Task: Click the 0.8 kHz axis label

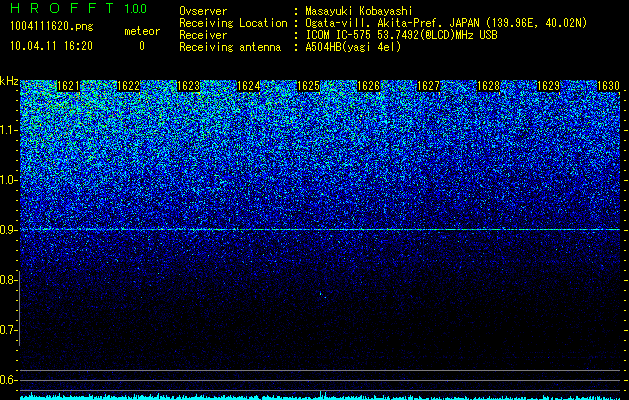Action: pyautogui.click(x=8, y=280)
